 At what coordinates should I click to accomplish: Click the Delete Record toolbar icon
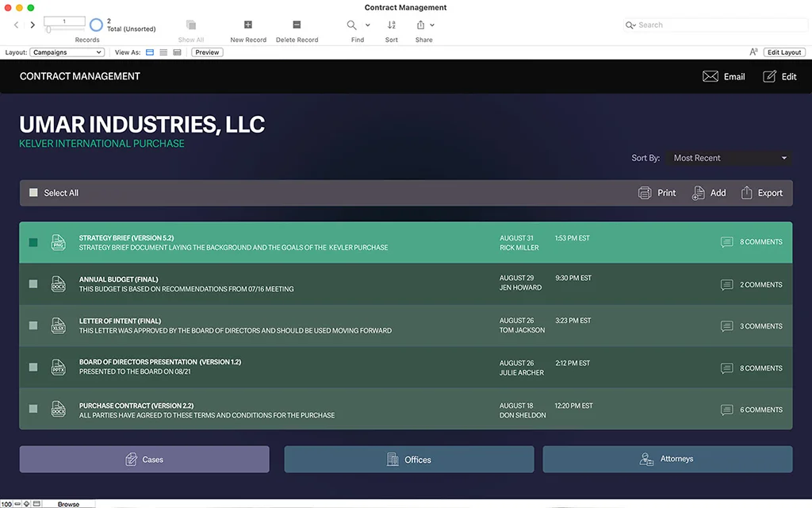(x=297, y=25)
